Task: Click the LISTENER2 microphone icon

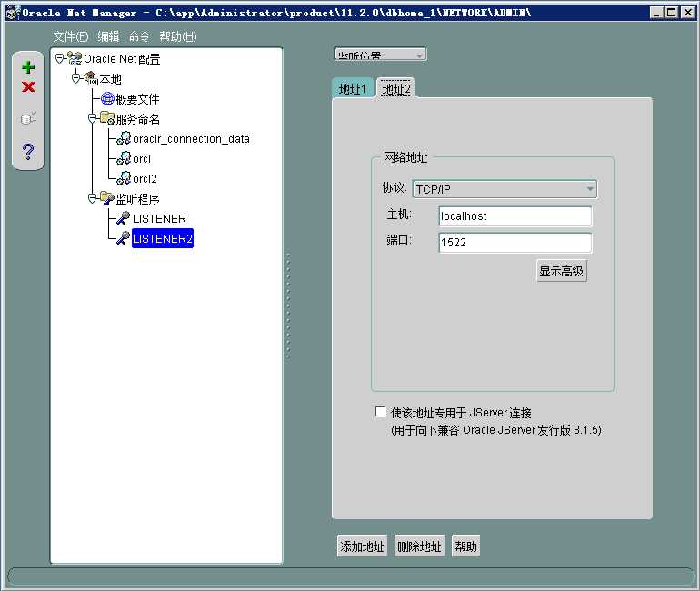Action: [x=124, y=238]
